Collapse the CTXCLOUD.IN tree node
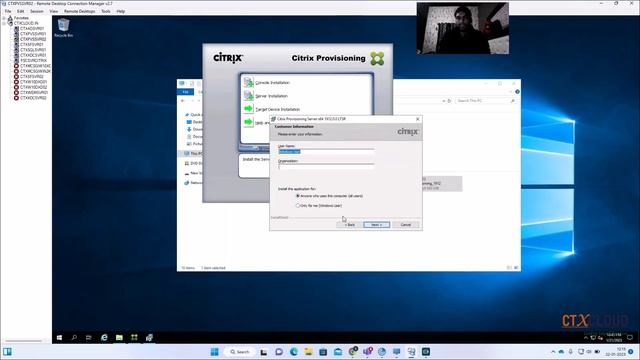Viewport: 640px width, 360px height. [x=4, y=23]
